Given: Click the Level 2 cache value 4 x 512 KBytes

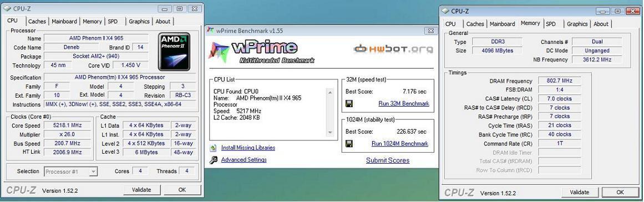Looking at the screenshot, I should [146, 143].
